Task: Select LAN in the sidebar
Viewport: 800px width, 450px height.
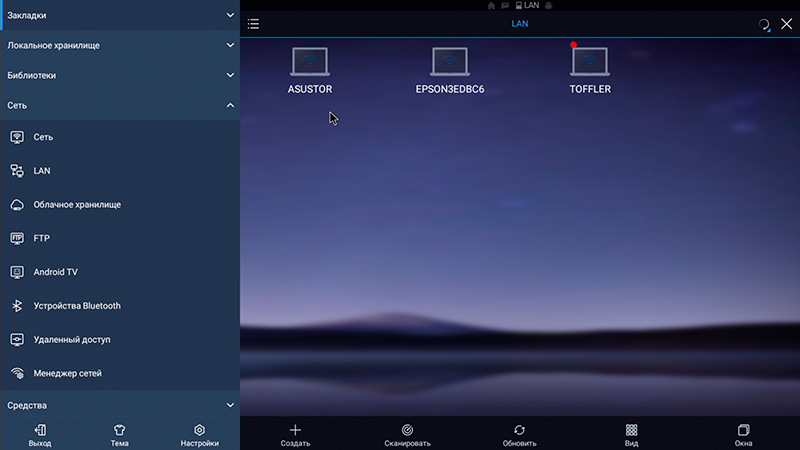Action: tap(42, 171)
